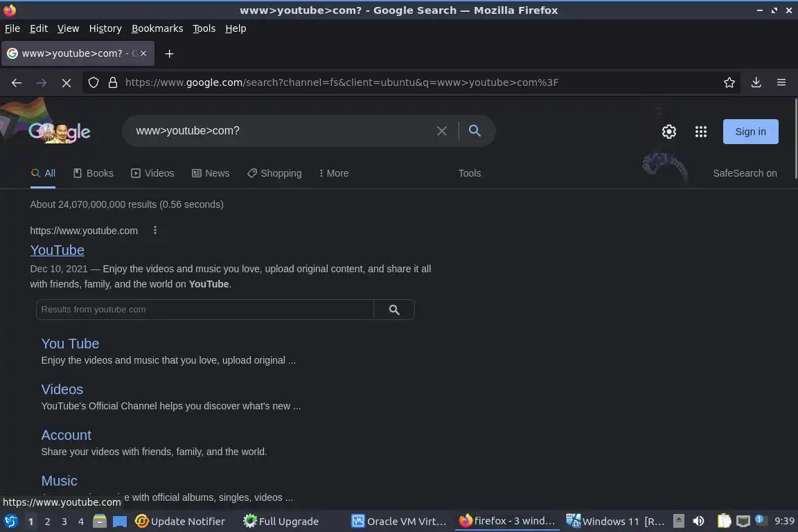Close the Google Search tab

tap(143, 53)
